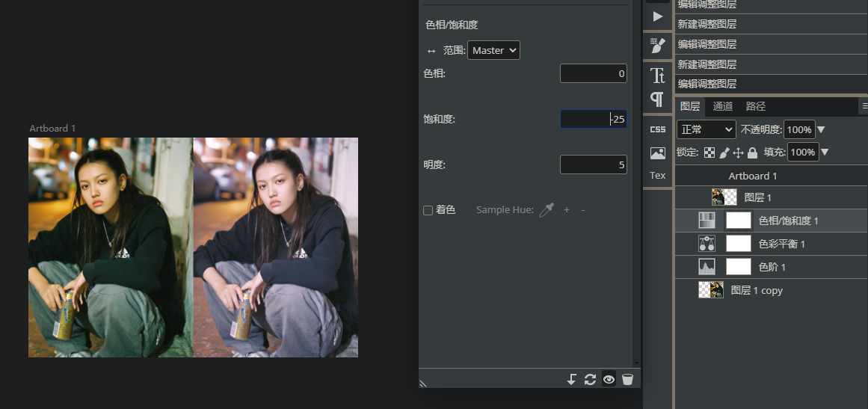Click the 饱和度 saturation value field
This screenshot has width=868, height=409.
pyautogui.click(x=594, y=119)
